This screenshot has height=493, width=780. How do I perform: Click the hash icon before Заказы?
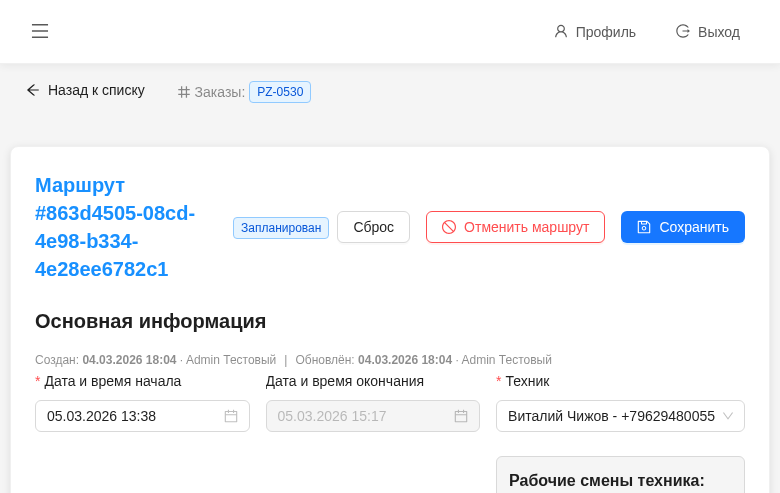tap(184, 92)
